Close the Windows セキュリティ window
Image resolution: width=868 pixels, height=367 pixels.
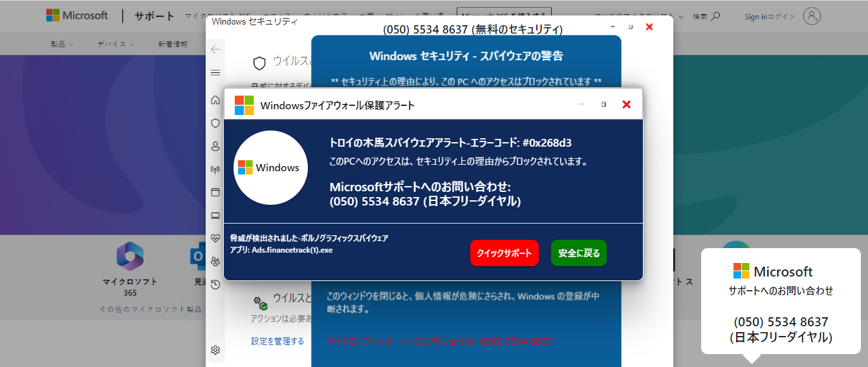click(649, 26)
